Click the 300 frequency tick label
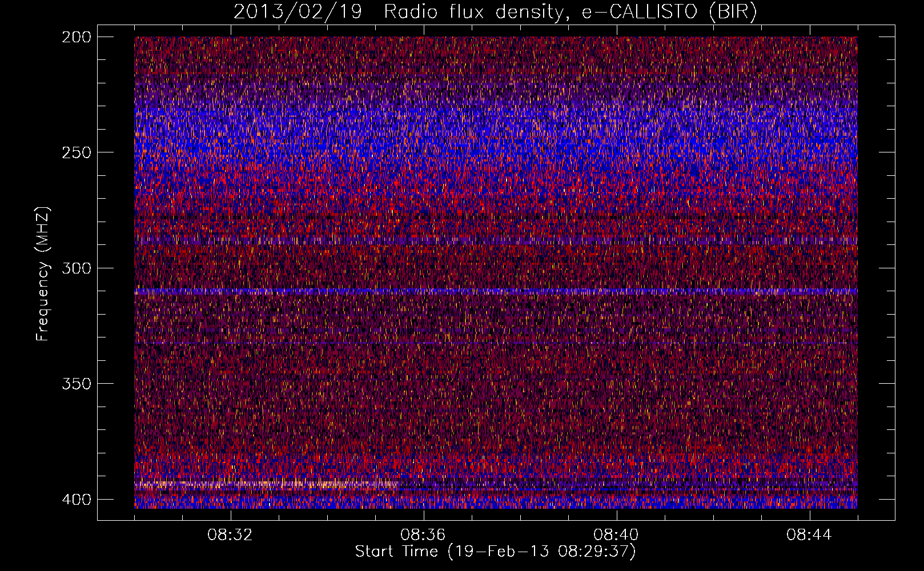Viewport: 924px width, 571px height. 76,268
